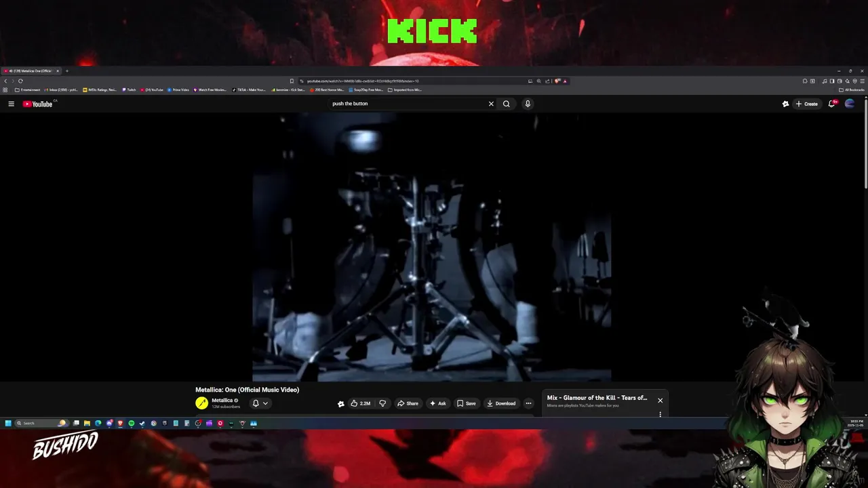Go to the YouTube home logo
This screenshot has height=488, width=868.
tap(38, 104)
